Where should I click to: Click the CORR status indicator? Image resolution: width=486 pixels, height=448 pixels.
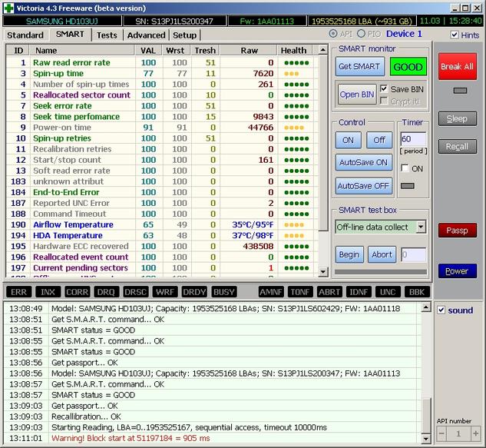(78, 292)
